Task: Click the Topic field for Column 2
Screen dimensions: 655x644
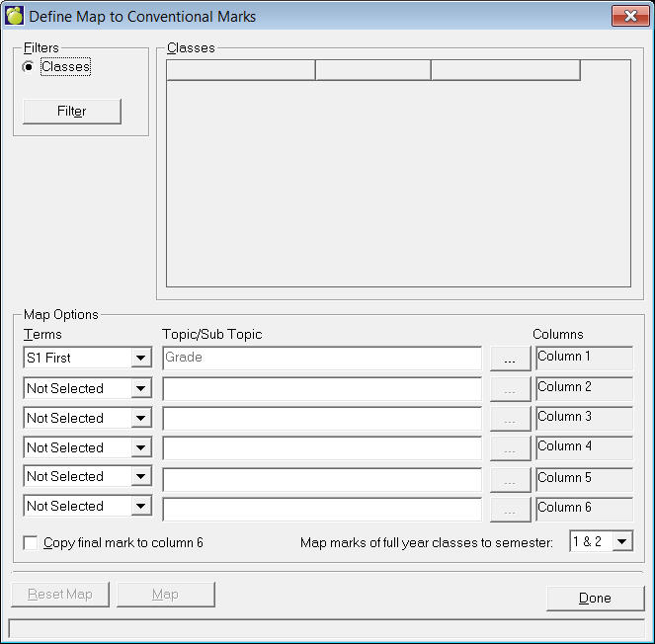Action: 322,389
